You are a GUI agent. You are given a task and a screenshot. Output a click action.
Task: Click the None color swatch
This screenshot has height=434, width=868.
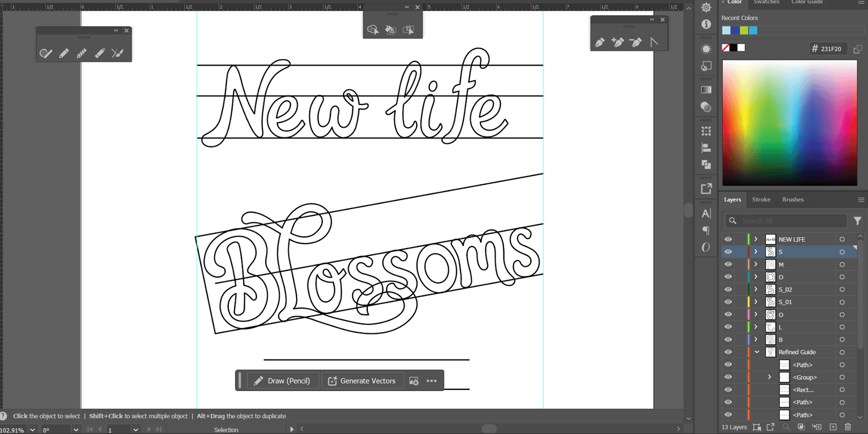click(x=726, y=48)
